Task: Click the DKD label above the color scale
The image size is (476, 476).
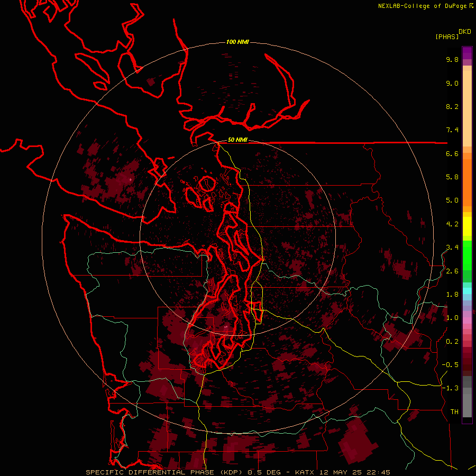Action: [x=465, y=31]
